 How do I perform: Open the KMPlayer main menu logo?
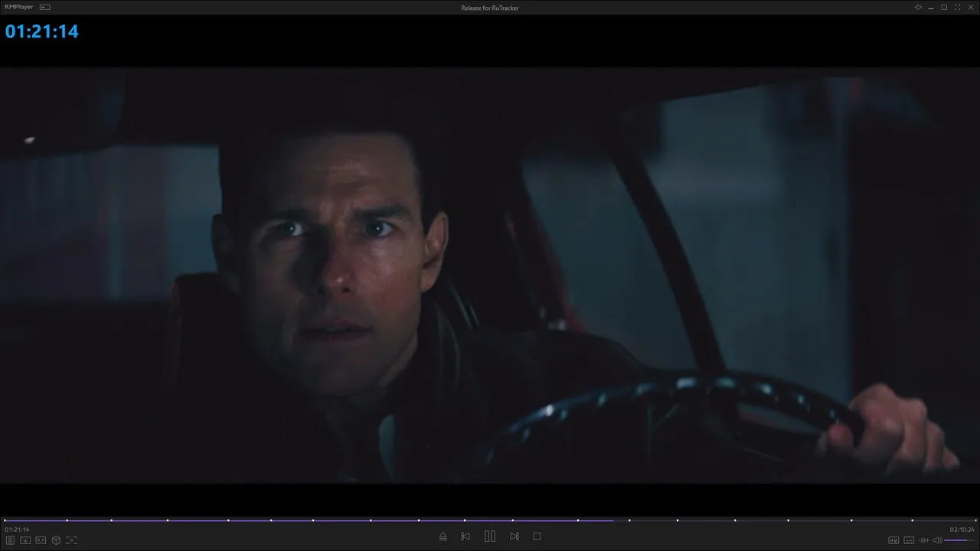[19, 8]
